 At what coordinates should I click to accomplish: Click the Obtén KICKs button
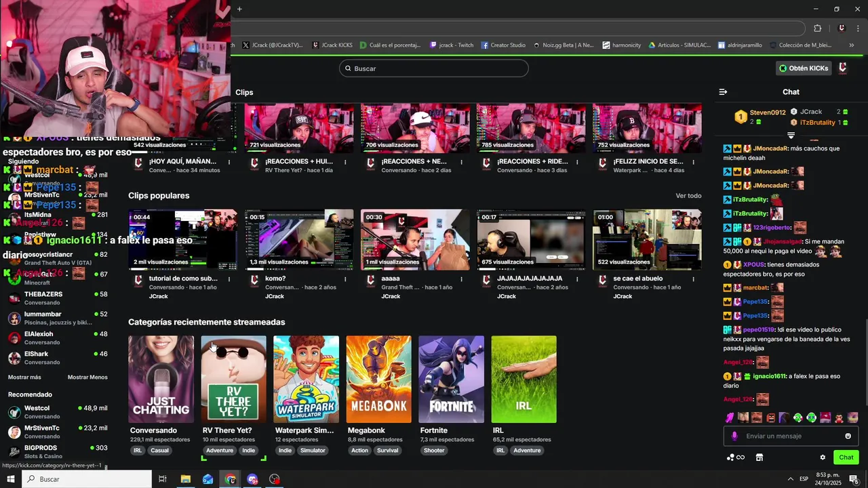click(804, 68)
